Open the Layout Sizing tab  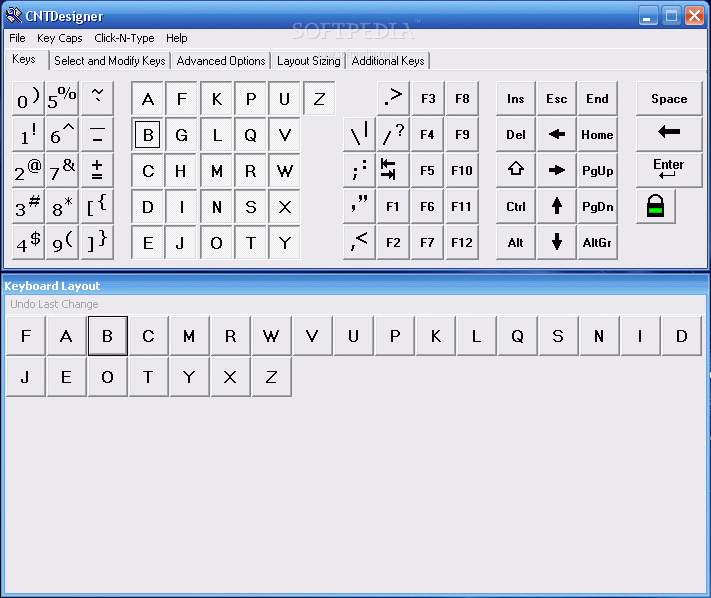308,61
